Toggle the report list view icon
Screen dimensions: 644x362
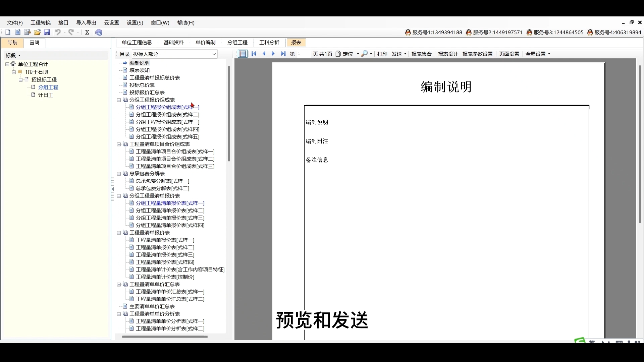click(x=243, y=54)
